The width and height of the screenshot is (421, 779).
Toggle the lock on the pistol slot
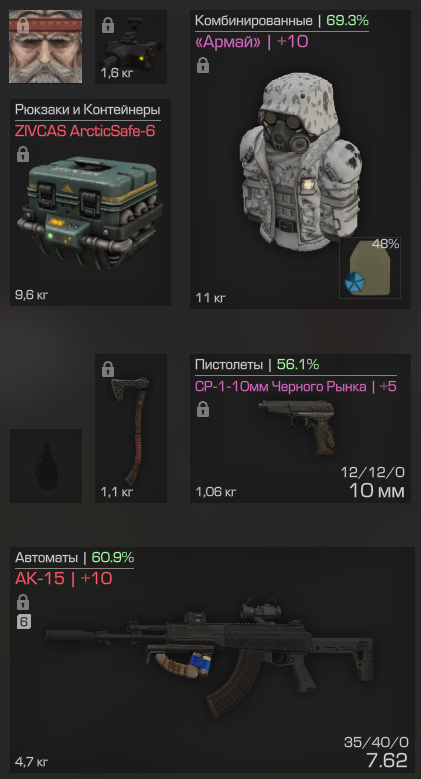(x=202, y=410)
